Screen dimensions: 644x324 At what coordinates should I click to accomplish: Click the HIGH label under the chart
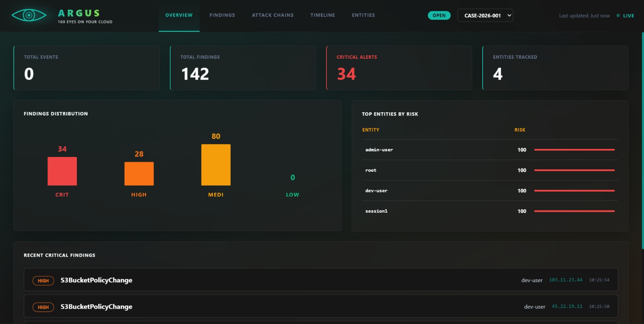click(x=139, y=195)
